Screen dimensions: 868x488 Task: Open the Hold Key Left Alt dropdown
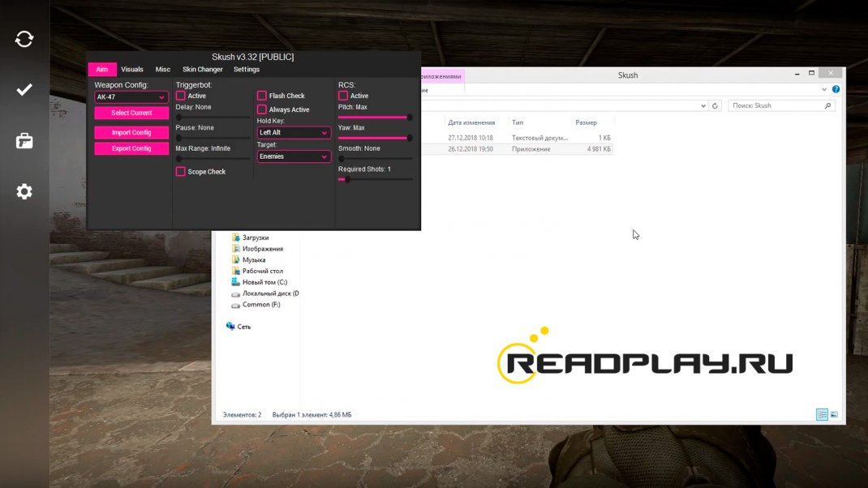[294, 133]
